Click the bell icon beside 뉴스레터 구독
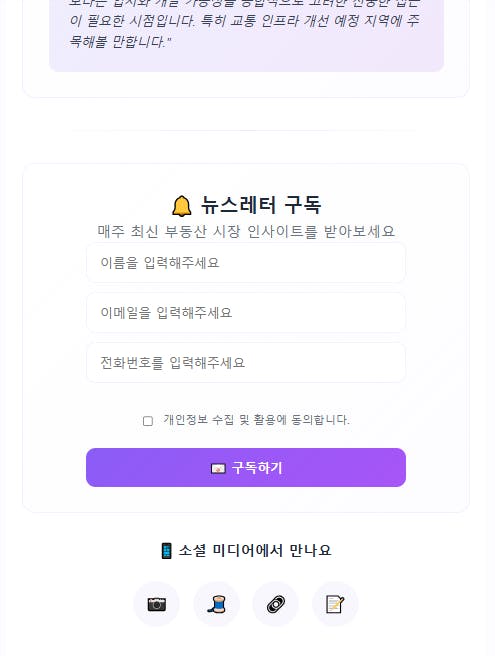Viewport: 495px width, 656px height. 182,206
